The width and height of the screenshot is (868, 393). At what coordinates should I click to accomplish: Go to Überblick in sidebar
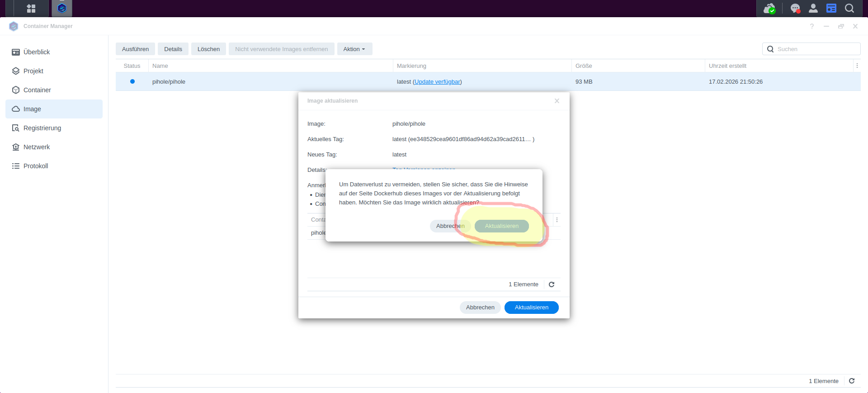point(37,52)
